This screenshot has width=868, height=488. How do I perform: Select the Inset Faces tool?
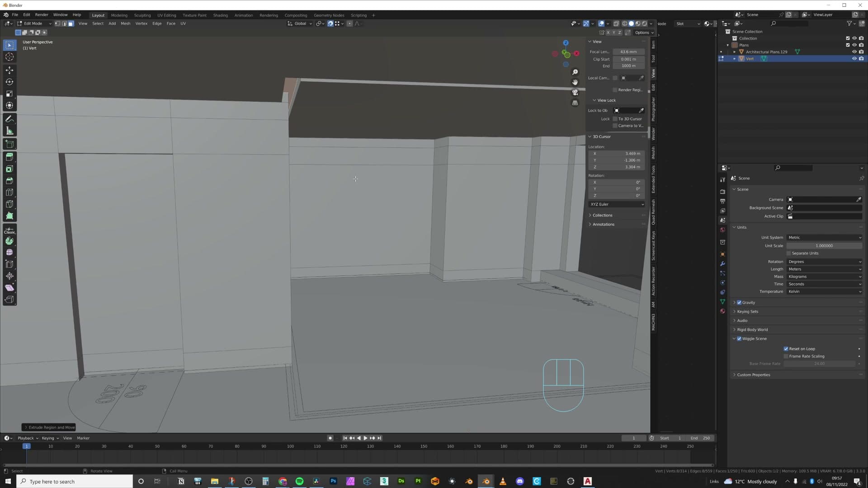[x=9, y=169]
